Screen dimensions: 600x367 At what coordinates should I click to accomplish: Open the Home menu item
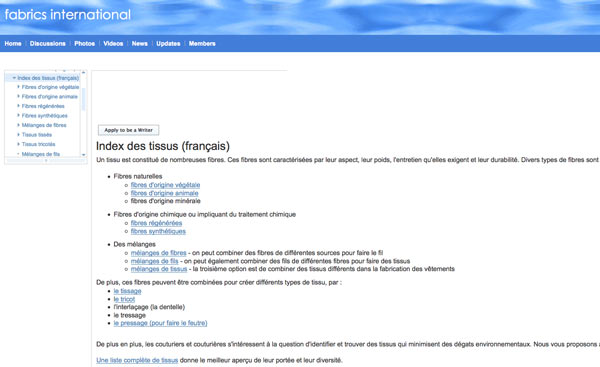point(13,44)
